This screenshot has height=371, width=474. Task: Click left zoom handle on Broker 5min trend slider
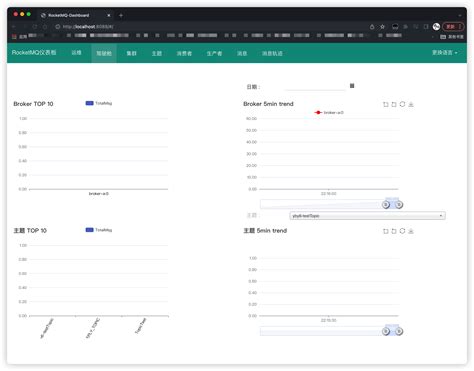pyautogui.click(x=386, y=204)
